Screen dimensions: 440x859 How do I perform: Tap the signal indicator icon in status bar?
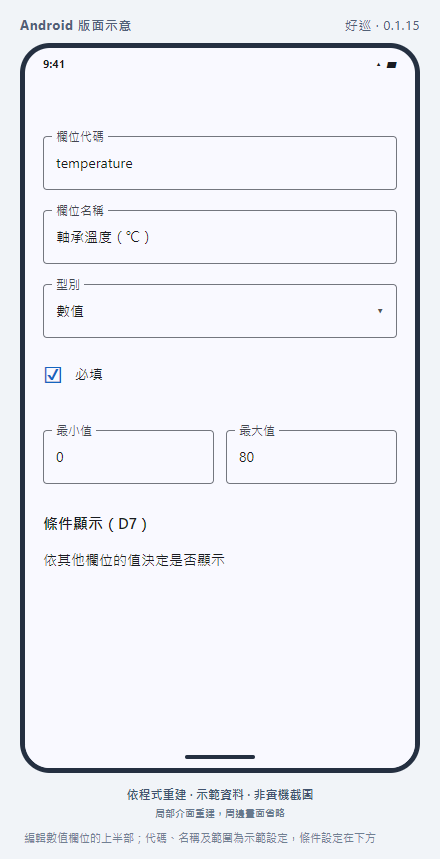coord(378,65)
